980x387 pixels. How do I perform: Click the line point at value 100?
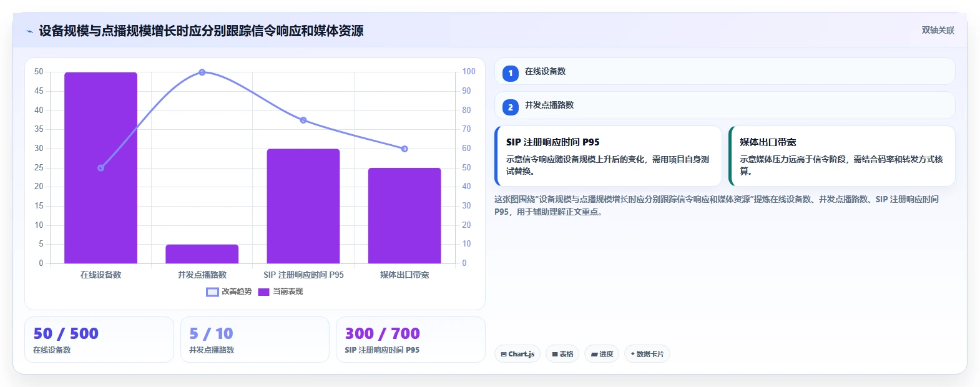coord(202,72)
